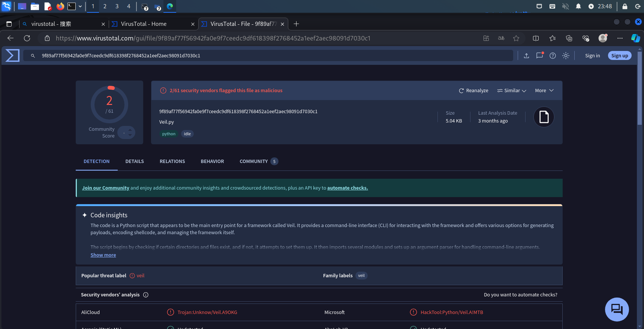Screen dimensions: 644x329
Task: Click Show more under Code insights
Action: [x=103, y=255]
